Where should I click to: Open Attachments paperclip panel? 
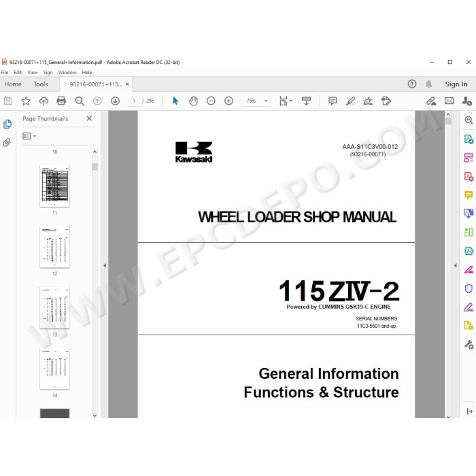point(7,142)
